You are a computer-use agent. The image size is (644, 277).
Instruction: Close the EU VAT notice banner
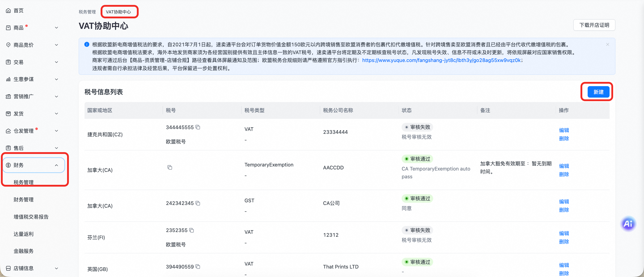[x=608, y=44]
